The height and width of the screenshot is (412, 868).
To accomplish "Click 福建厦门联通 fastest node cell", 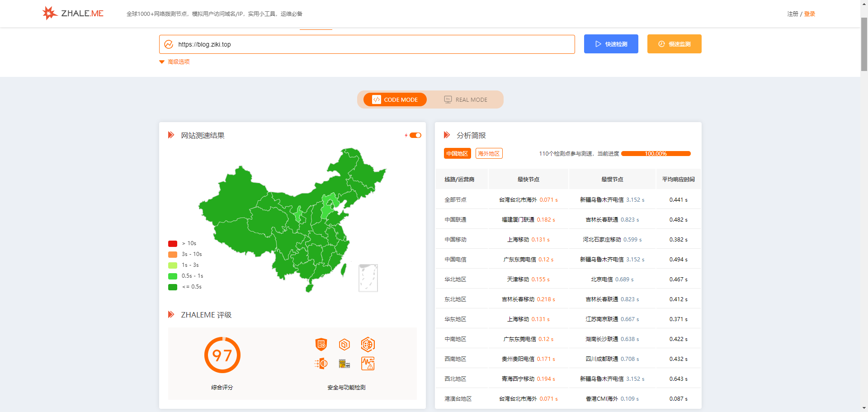I will 528,219.
